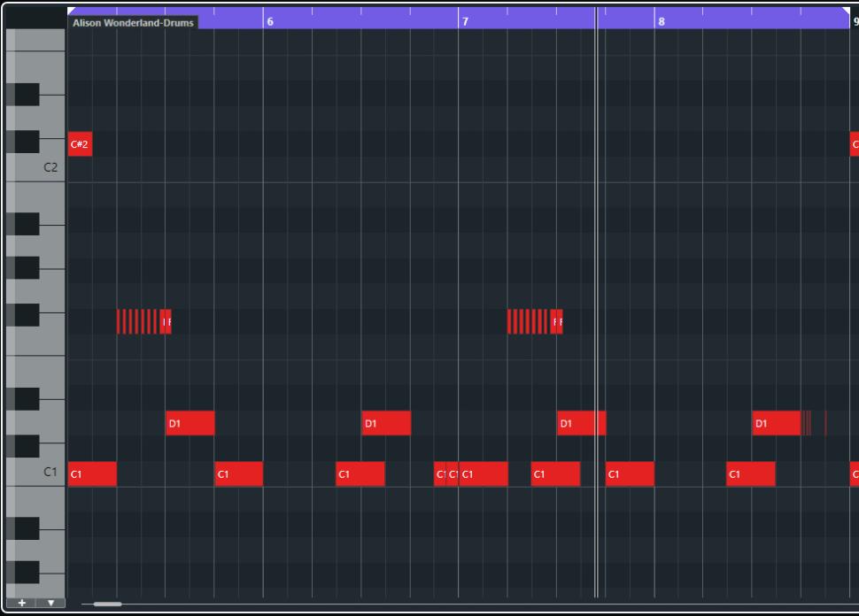The height and width of the screenshot is (616, 859).
Task: Select the C1 note starting exactly at bar 7
Action: pyautogui.click(x=484, y=474)
